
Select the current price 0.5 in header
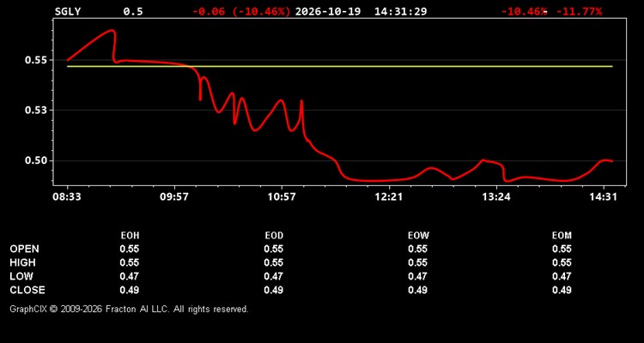(133, 11)
